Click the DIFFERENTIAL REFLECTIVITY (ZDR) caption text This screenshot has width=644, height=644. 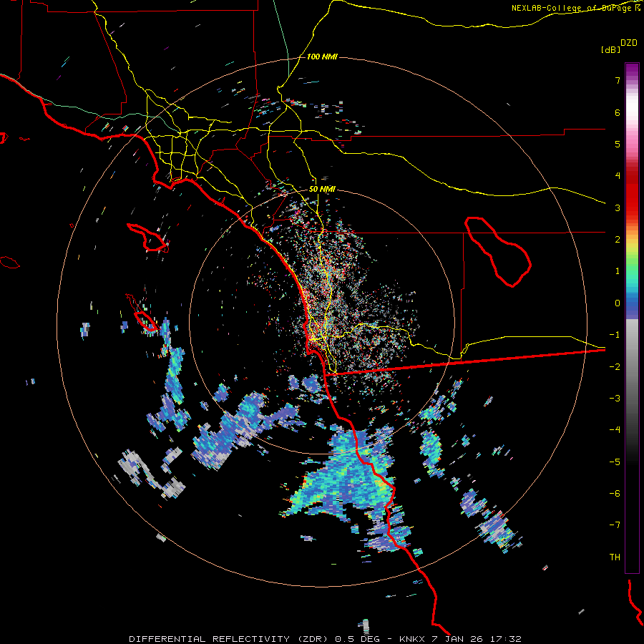click(x=228, y=639)
